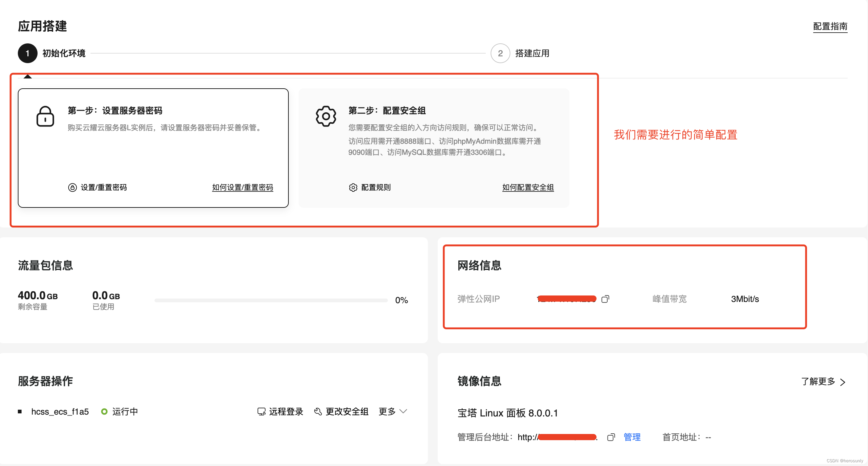Click the small gear icon beside 配置规则
This screenshot has width=868, height=466.
click(x=353, y=188)
